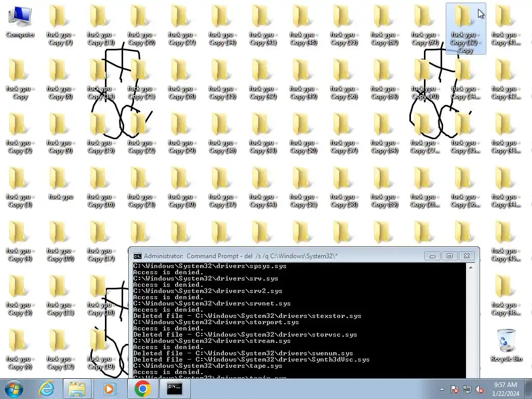Screen dimensions: 532x399
Task: Select folder 'fuck ypu - Copy (5)'
Action: tap(20, 296)
